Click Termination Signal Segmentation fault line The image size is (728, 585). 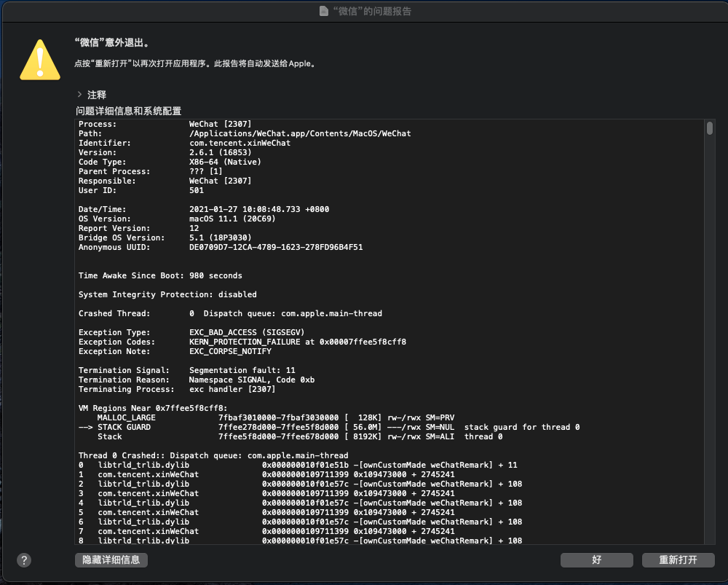point(187,370)
